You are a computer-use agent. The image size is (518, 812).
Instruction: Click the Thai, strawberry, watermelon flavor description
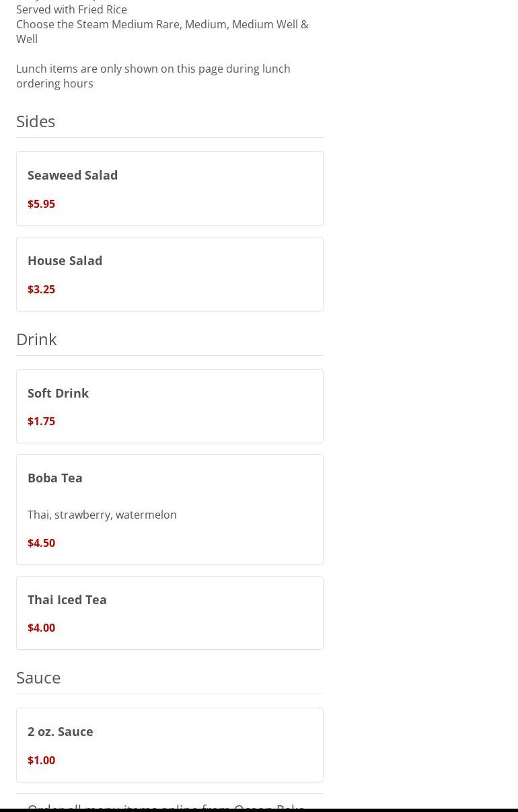[102, 515]
